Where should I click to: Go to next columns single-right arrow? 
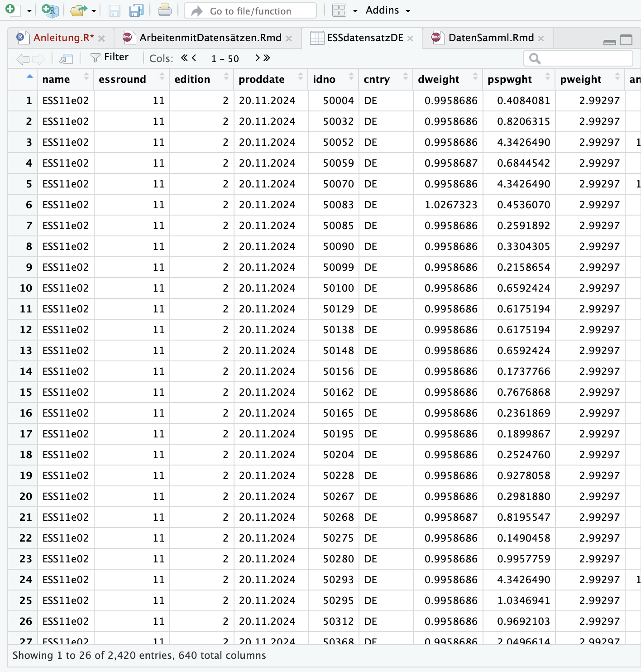[258, 58]
